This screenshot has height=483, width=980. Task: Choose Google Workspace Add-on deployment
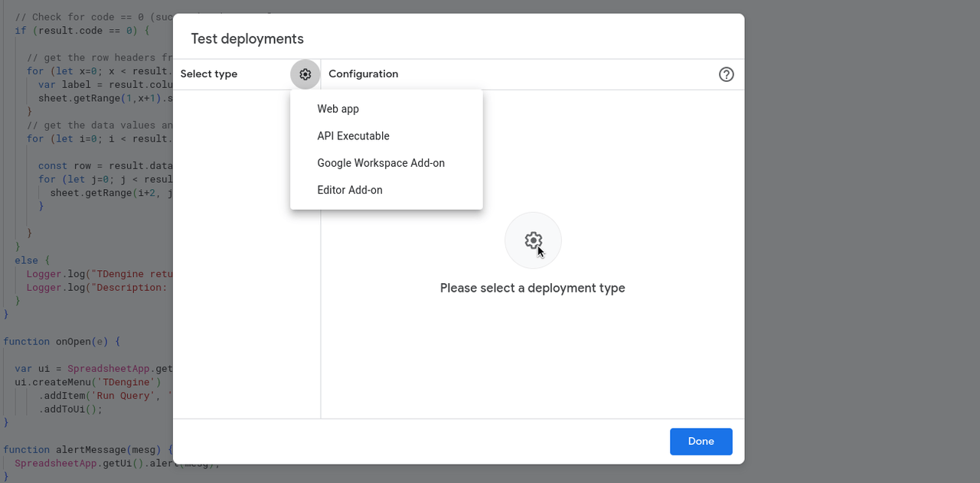pos(381,163)
